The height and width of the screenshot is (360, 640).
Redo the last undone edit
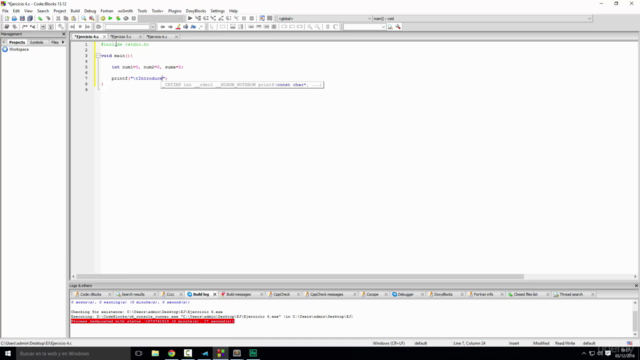point(48,18)
